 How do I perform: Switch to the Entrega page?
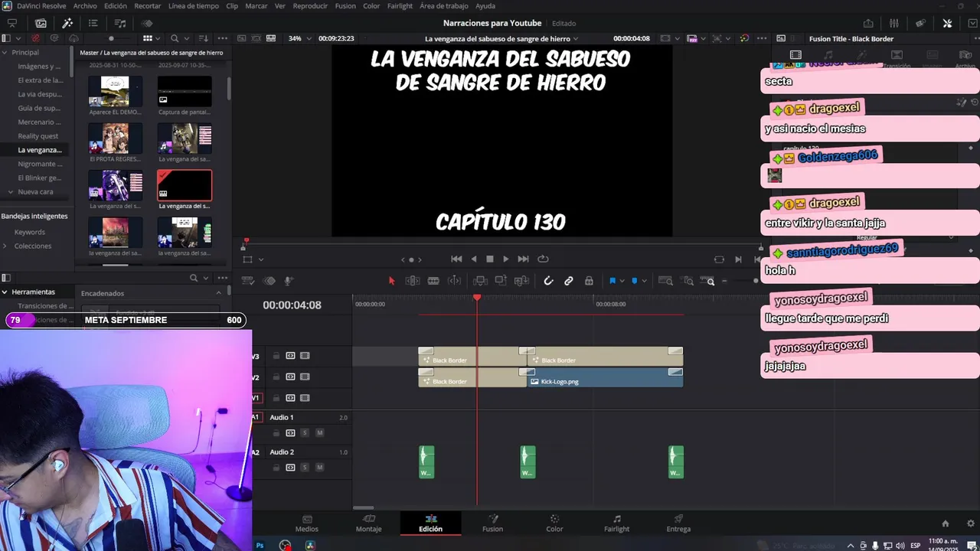point(678,523)
